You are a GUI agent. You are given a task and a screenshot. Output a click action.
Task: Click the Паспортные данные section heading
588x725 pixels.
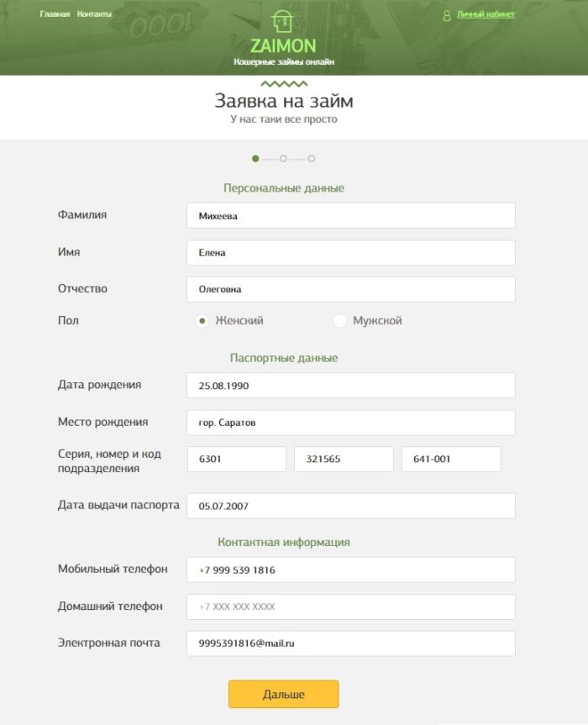click(284, 358)
